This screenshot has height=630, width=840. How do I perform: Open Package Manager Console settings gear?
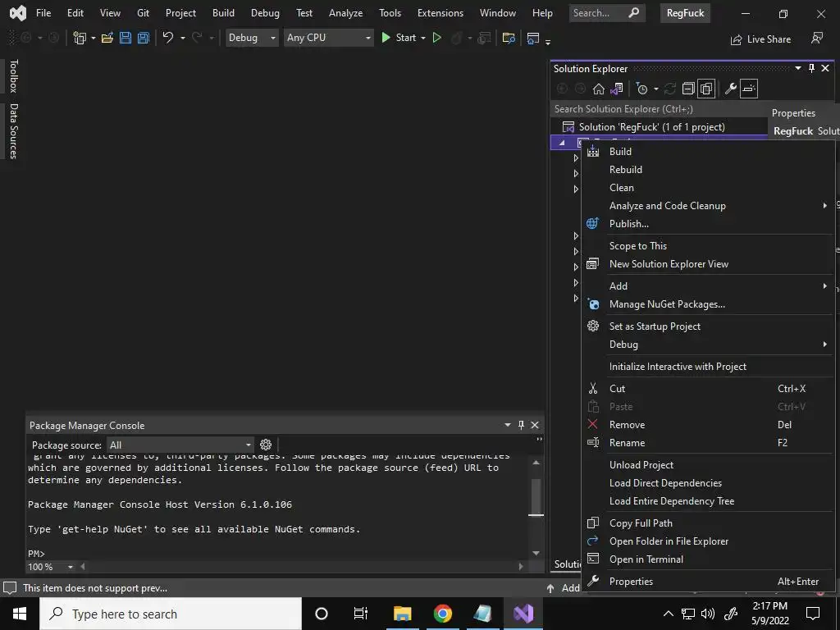click(266, 445)
